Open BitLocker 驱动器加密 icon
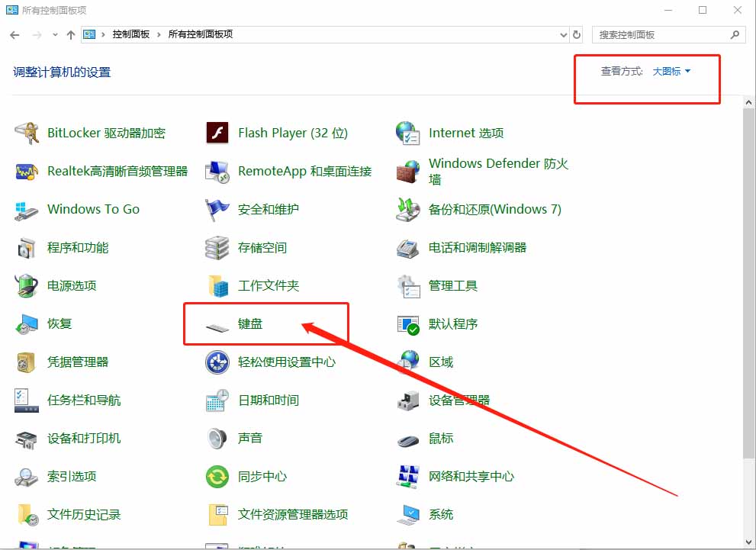Screen dimensions: 756x550 [x=27, y=133]
